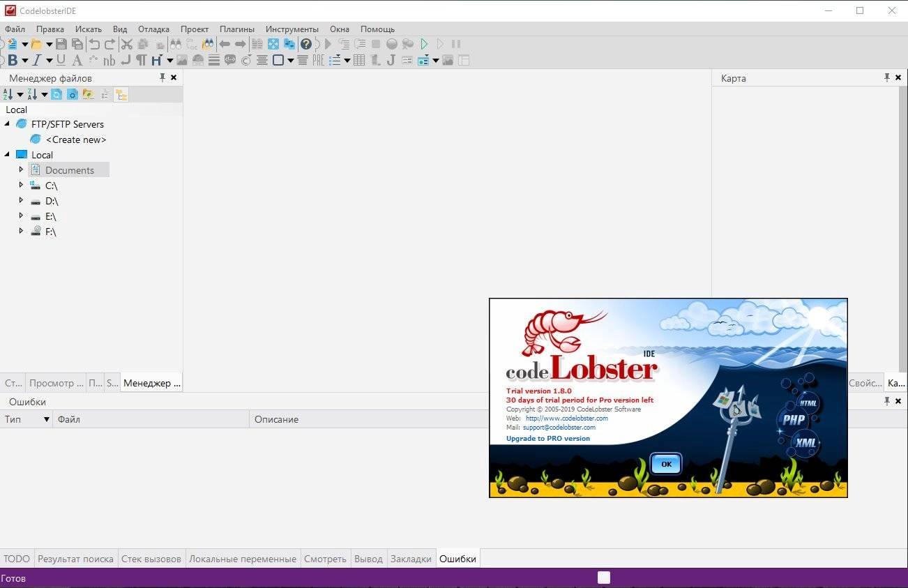Apply bold with the B icon
The width and height of the screenshot is (908, 588).
[x=12, y=60]
